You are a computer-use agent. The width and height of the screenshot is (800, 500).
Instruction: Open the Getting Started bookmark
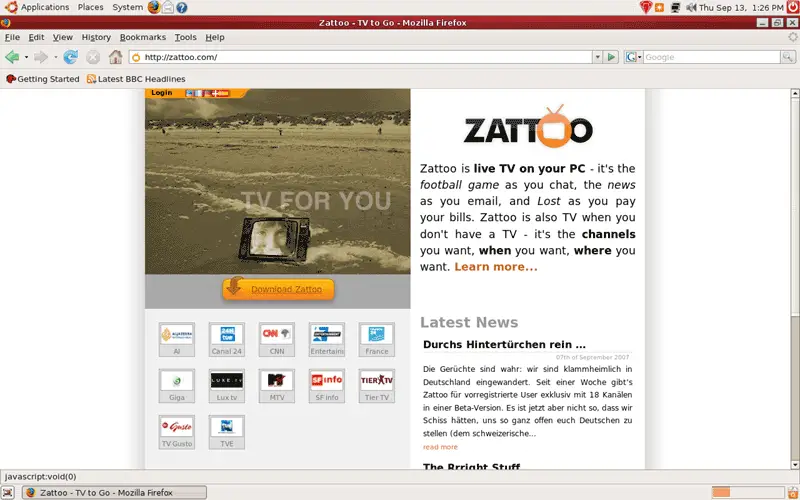pos(42,79)
